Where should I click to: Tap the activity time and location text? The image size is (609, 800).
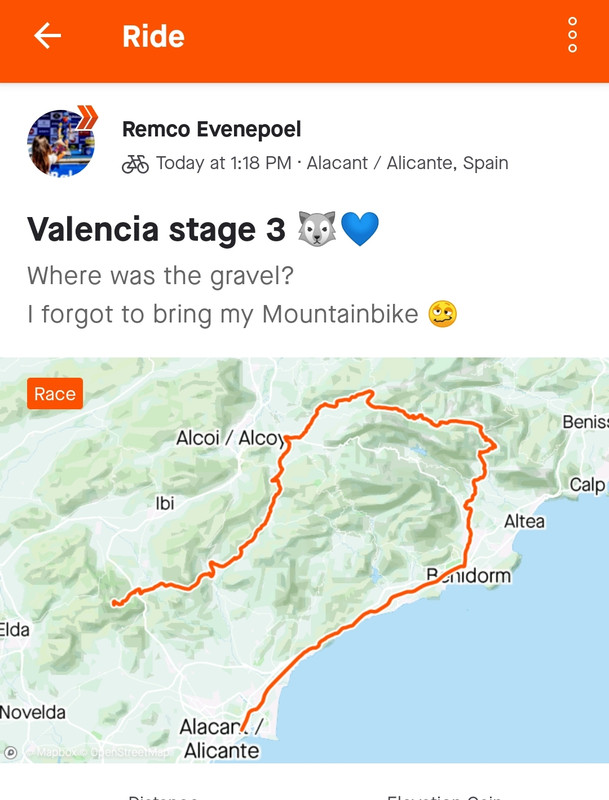pos(332,164)
